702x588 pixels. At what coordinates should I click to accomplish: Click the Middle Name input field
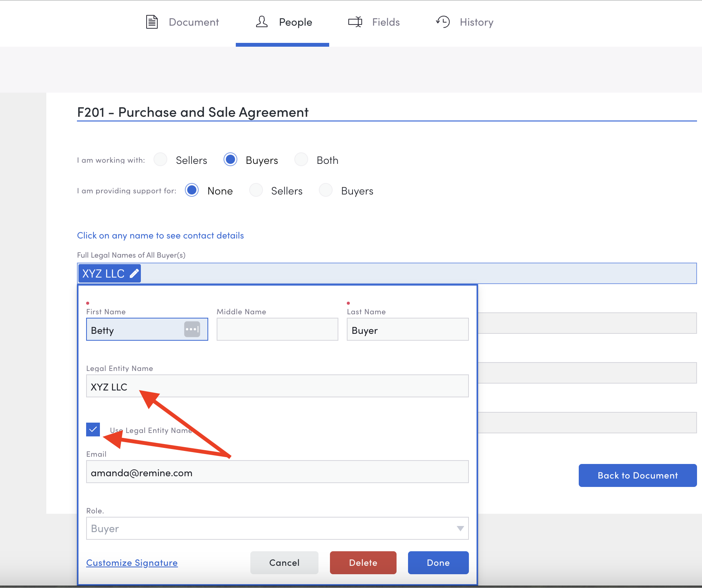pyautogui.click(x=278, y=329)
